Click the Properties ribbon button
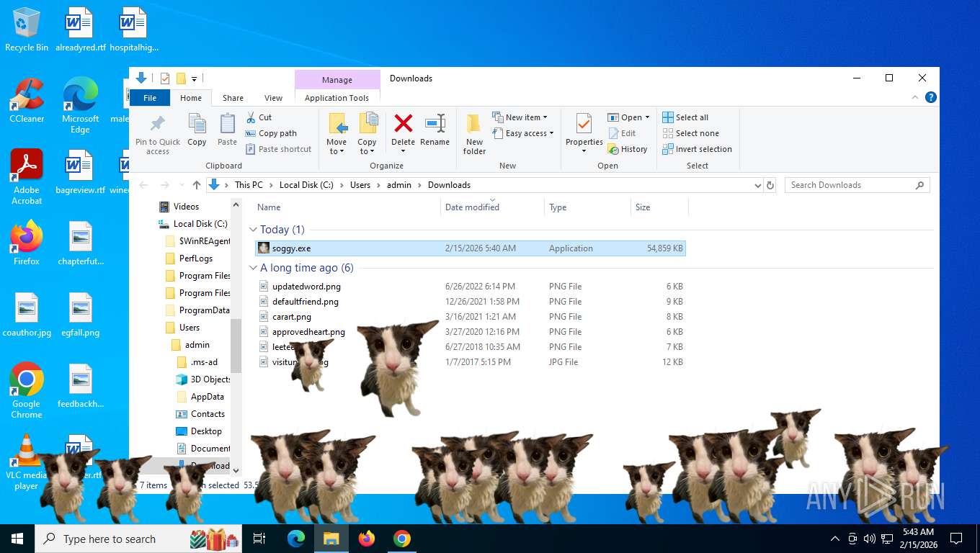This screenshot has height=553, width=980. click(x=584, y=134)
